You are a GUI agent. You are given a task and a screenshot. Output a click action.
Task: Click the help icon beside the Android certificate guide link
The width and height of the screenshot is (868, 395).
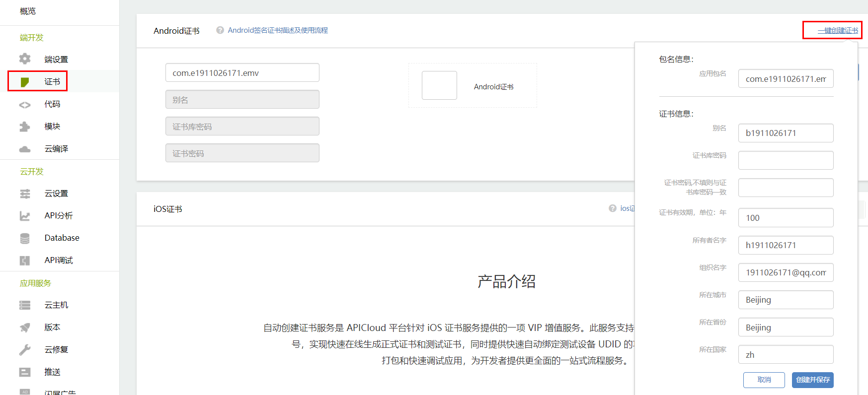point(220,30)
